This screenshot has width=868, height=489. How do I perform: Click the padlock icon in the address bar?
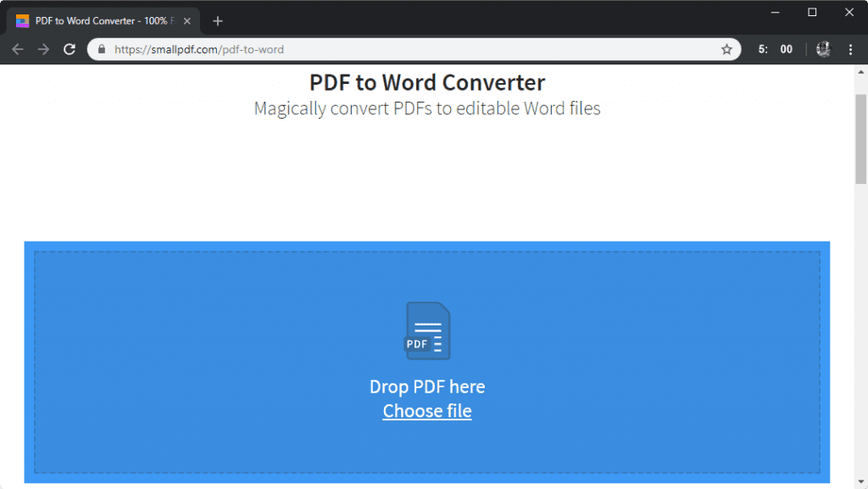[101, 49]
